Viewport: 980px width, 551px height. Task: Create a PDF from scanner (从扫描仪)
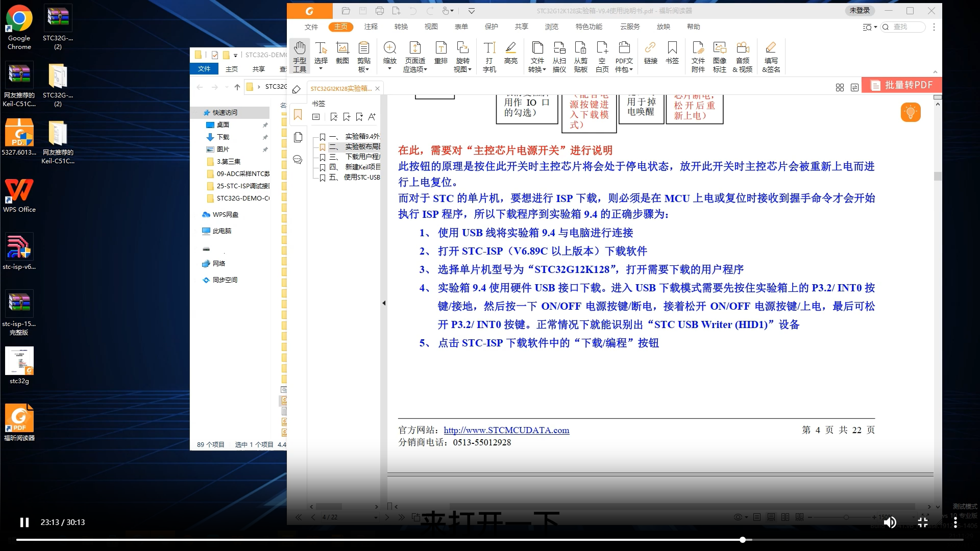pos(559,56)
